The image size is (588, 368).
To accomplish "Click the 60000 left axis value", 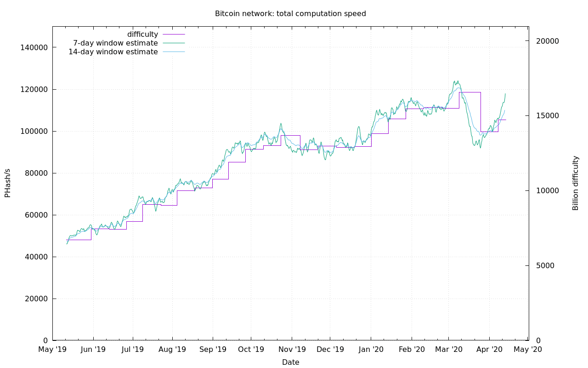I will [36, 215].
